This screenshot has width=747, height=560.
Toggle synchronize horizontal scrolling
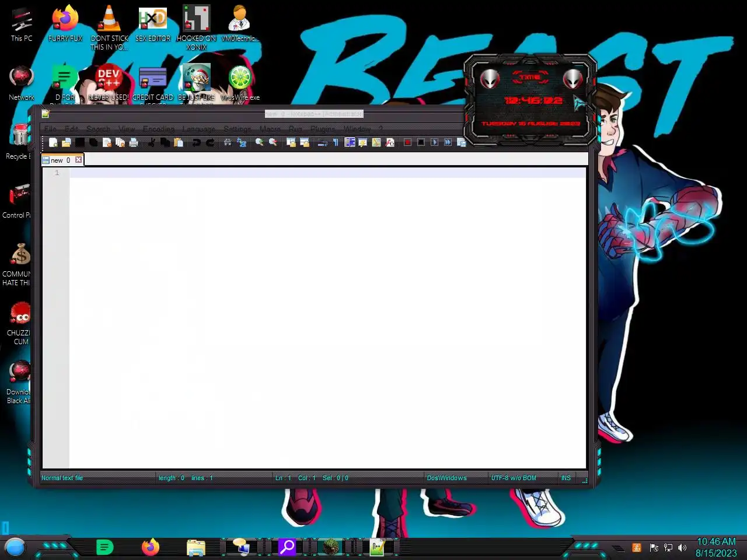(x=305, y=142)
